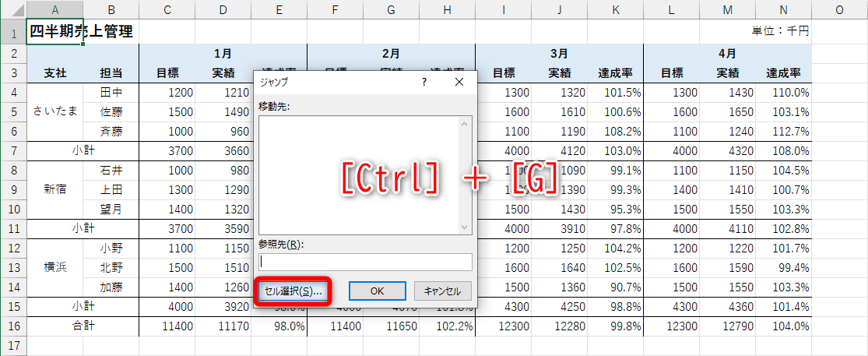Click the 移動先 list box
Image resolution: width=868 pixels, height=356 pixels.
[x=360, y=175]
